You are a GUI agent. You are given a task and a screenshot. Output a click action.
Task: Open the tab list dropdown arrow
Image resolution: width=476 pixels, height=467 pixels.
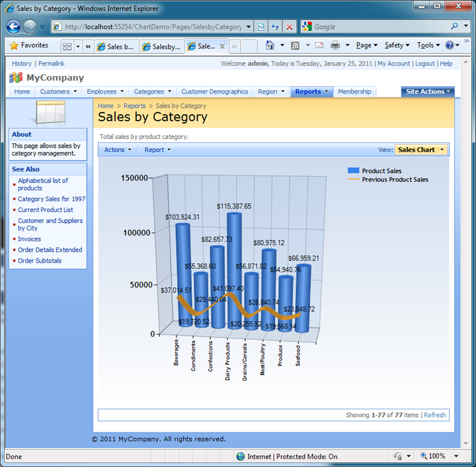pos(78,46)
